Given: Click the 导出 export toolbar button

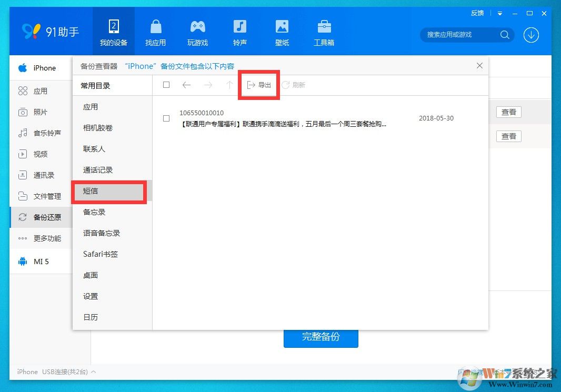Looking at the screenshot, I should 258,85.
